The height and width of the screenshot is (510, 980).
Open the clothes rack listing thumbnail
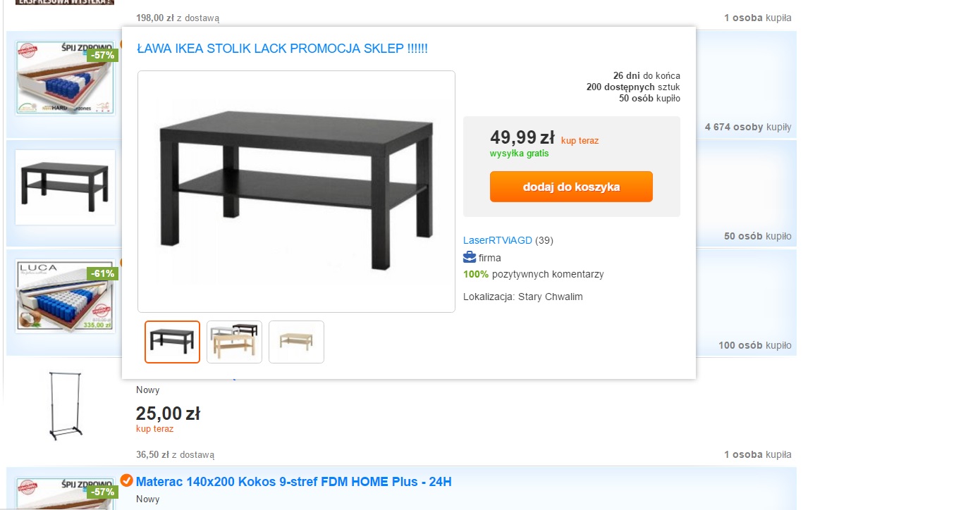click(64, 406)
